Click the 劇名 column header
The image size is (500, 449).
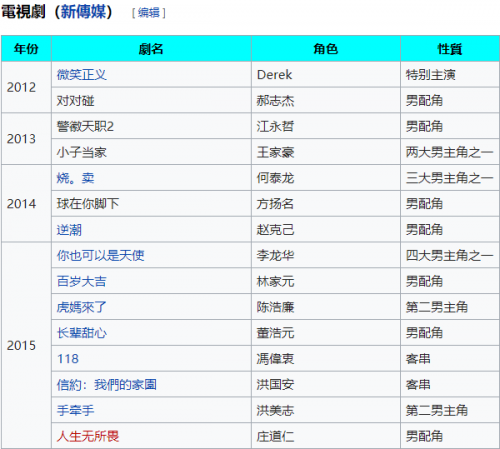click(x=151, y=49)
